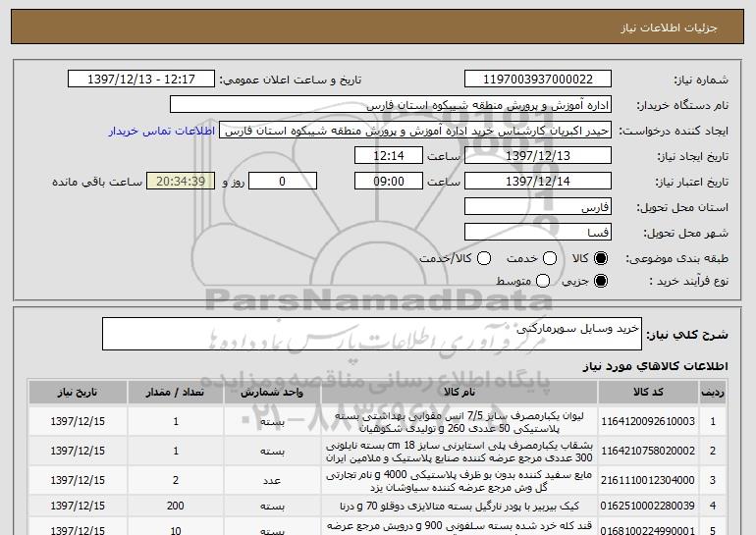
Task: Click the کیک بیربیر item name in row 4
Action: click(x=459, y=507)
